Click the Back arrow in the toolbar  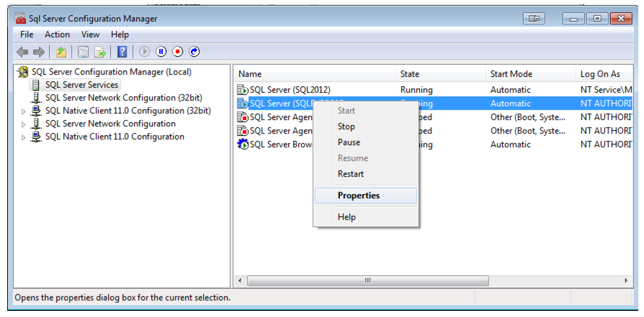(23, 51)
